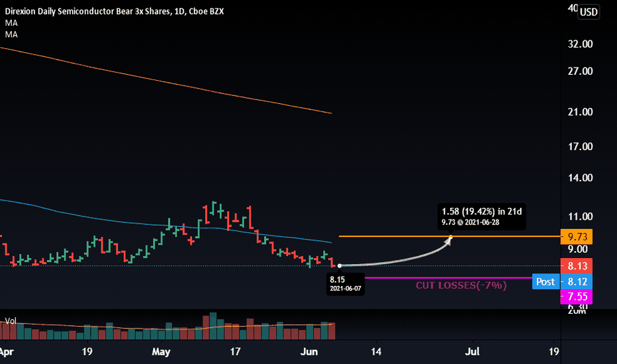Click the 14 date label on time axis
Viewport: 617px width, 364px height.
376,351
